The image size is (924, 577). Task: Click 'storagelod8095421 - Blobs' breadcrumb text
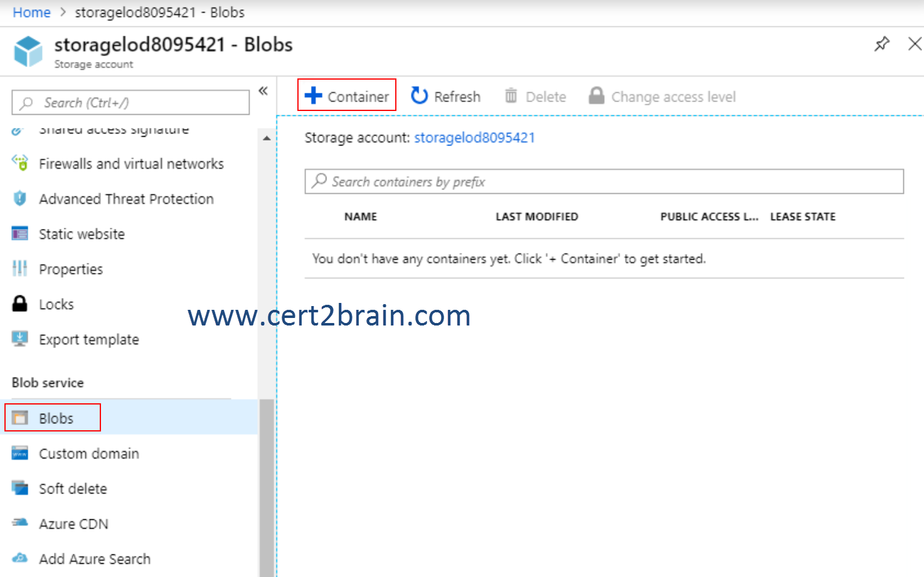coord(160,13)
